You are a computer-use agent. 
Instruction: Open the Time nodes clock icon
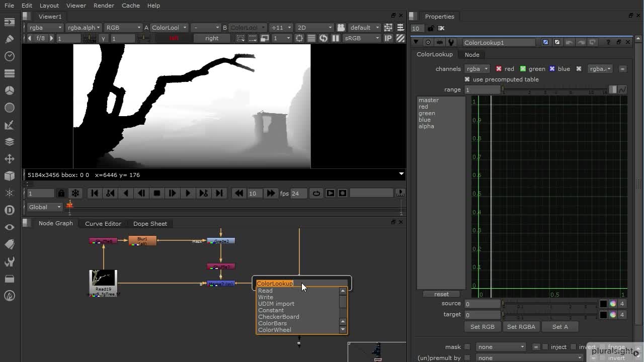coord(10,56)
